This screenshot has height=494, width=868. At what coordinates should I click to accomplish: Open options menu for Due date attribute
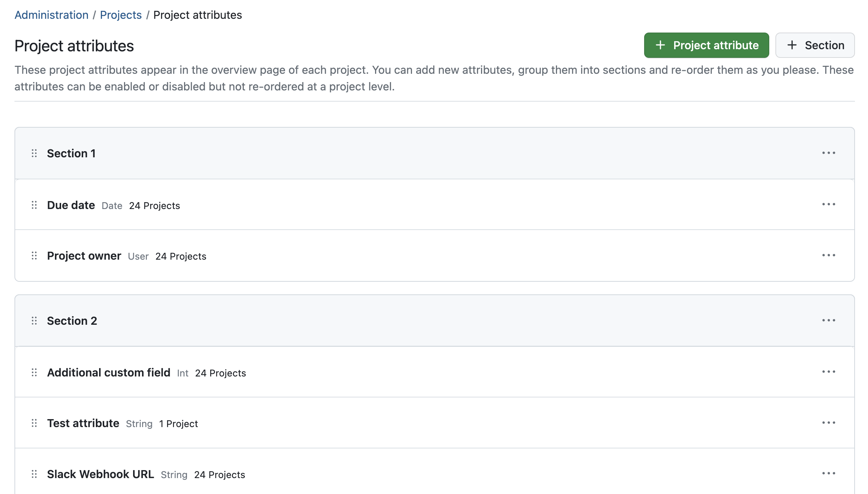click(829, 204)
